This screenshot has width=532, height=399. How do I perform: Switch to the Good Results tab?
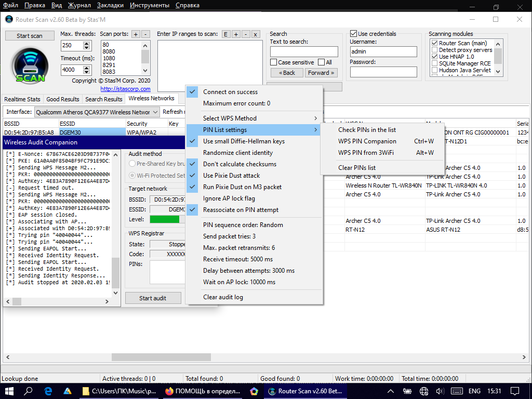63,99
